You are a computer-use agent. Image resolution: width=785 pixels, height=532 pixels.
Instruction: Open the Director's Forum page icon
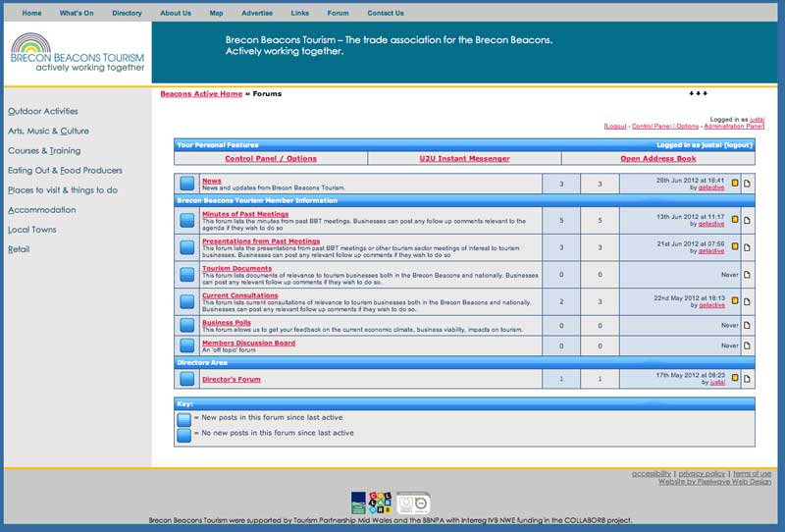pyautogui.click(x=747, y=379)
